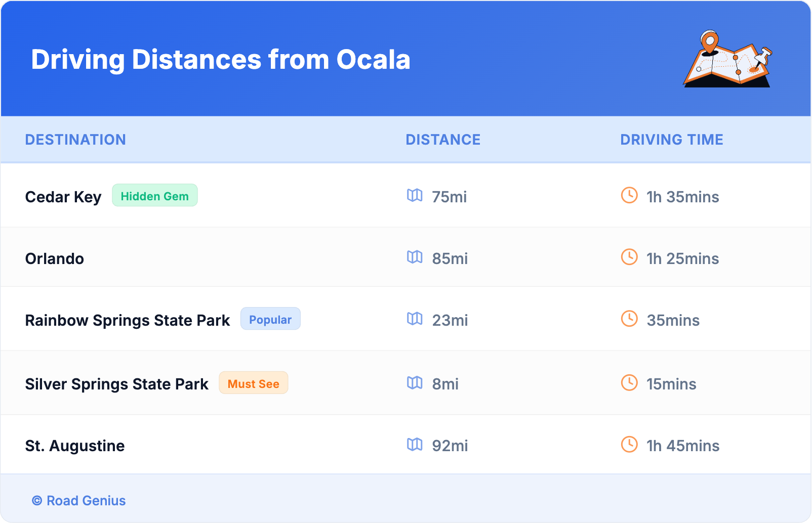
Task: Click the Distance column header
Action: (x=443, y=140)
